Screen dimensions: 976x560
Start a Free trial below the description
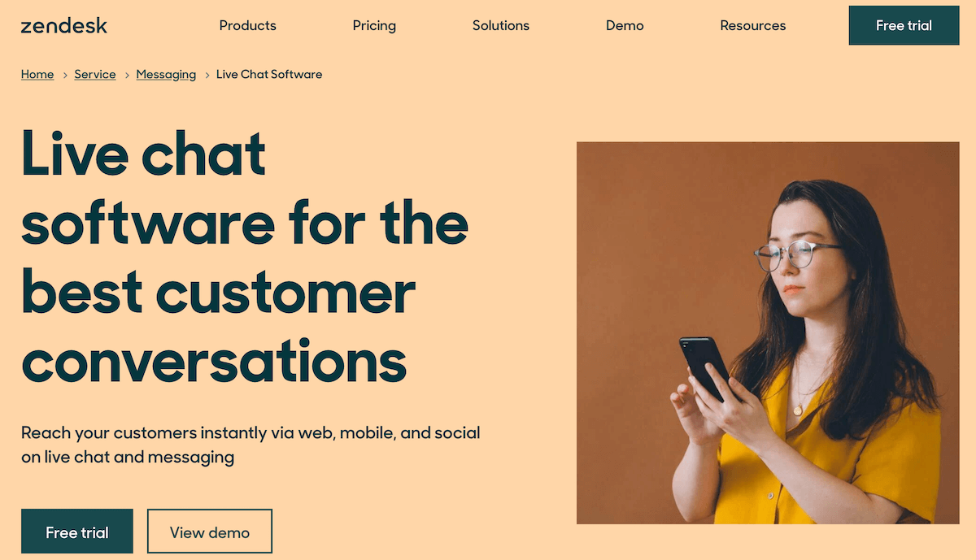click(77, 532)
